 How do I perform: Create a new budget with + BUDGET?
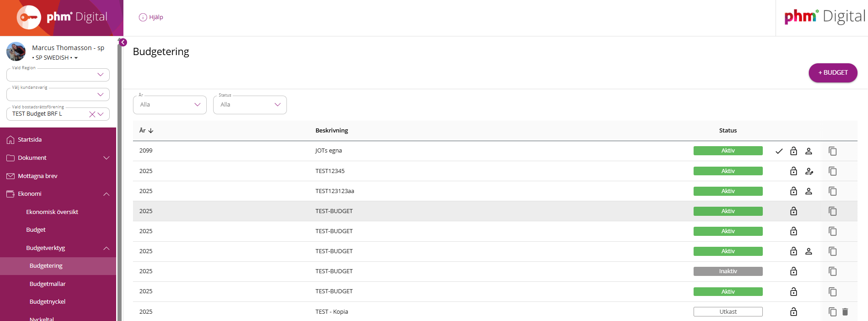point(833,73)
